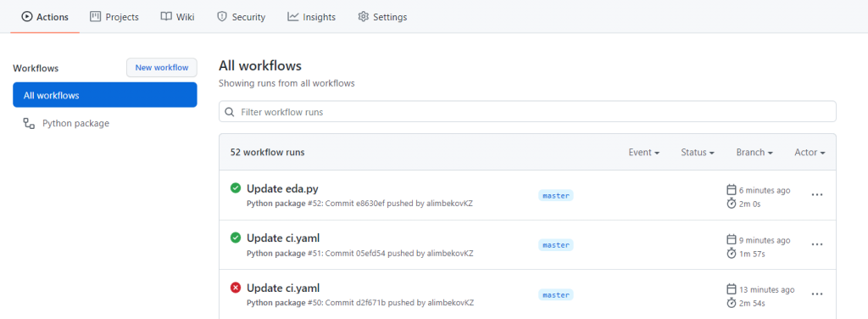Click the '52 workflow runs' count text
Image resolution: width=868 pixels, height=319 pixels.
pos(267,153)
